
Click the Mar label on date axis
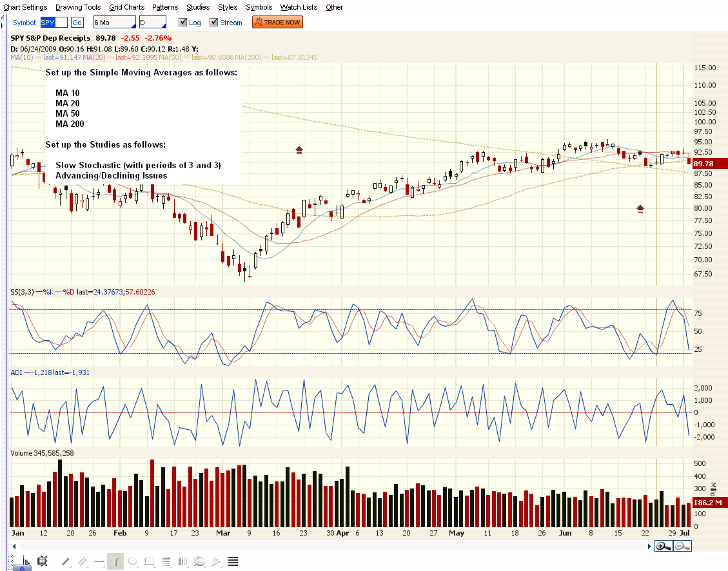tap(223, 533)
